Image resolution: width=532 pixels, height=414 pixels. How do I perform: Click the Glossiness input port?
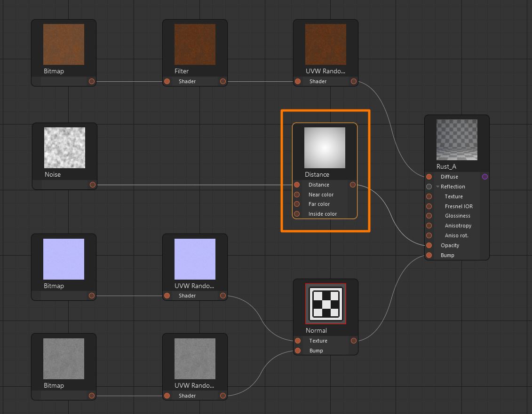[x=429, y=216]
